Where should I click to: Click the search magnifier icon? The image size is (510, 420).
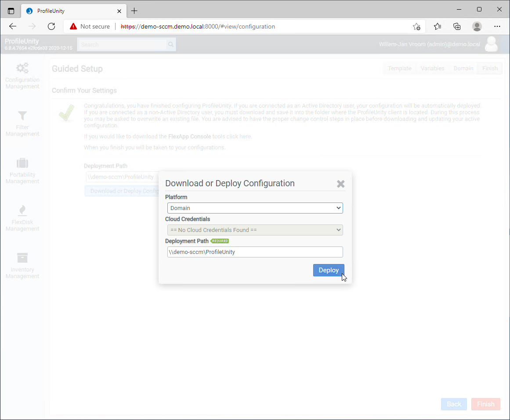[x=171, y=44]
